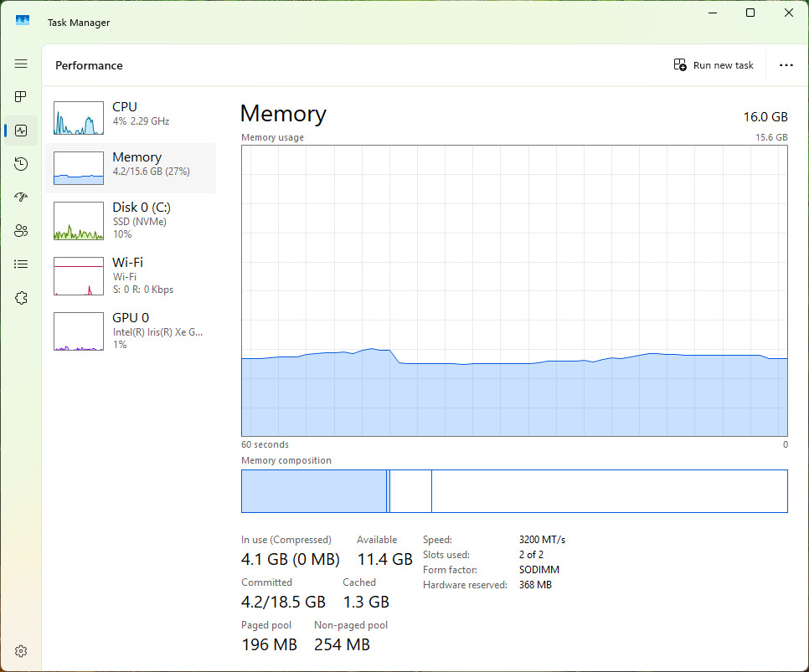Open the App history page icon
This screenshot has width=809, height=672.
coord(21,164)
